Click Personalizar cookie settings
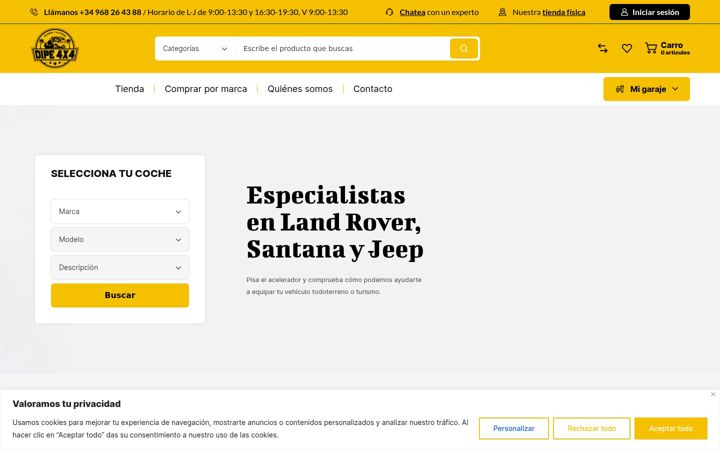The height and width of the screenshot is (450, 720). (x=514, y=428)
